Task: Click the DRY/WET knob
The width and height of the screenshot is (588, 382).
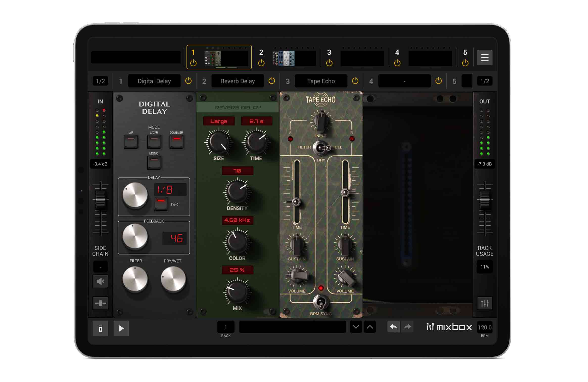Action: pyautogui.click(x=173, y=279)
